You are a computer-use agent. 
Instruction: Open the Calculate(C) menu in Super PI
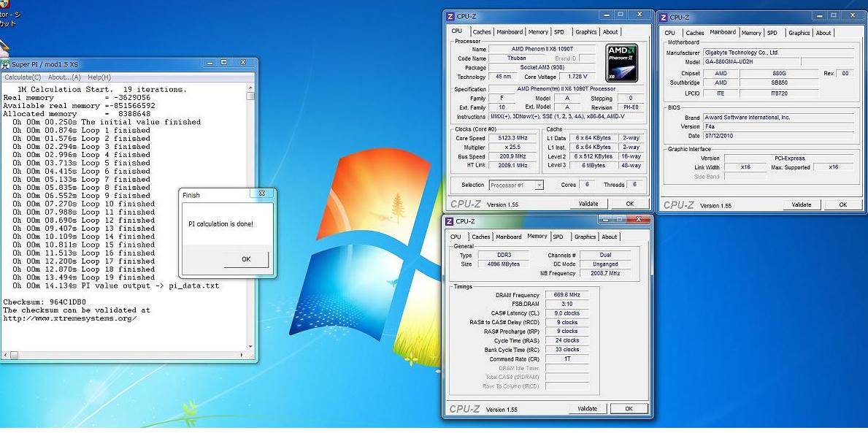coord(23,77)
